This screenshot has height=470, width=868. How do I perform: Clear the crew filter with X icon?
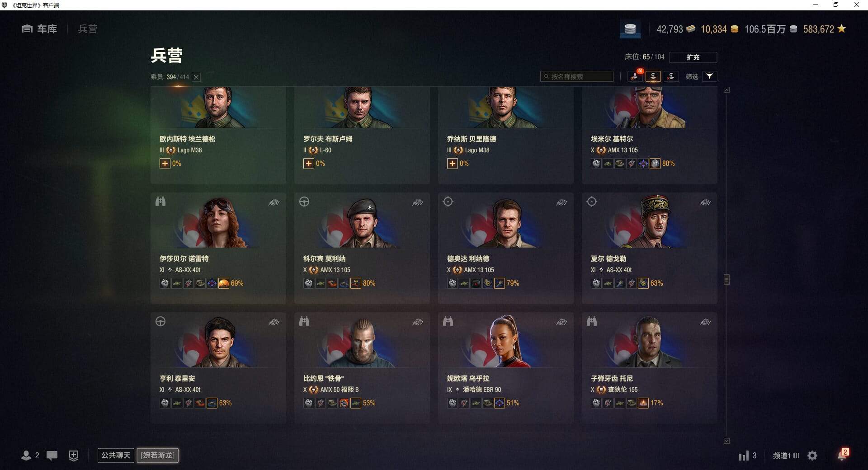point(196,77)
